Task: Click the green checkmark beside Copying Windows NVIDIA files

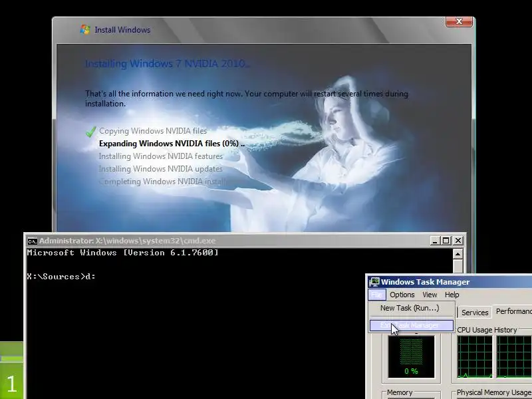Action: (90, 132)
